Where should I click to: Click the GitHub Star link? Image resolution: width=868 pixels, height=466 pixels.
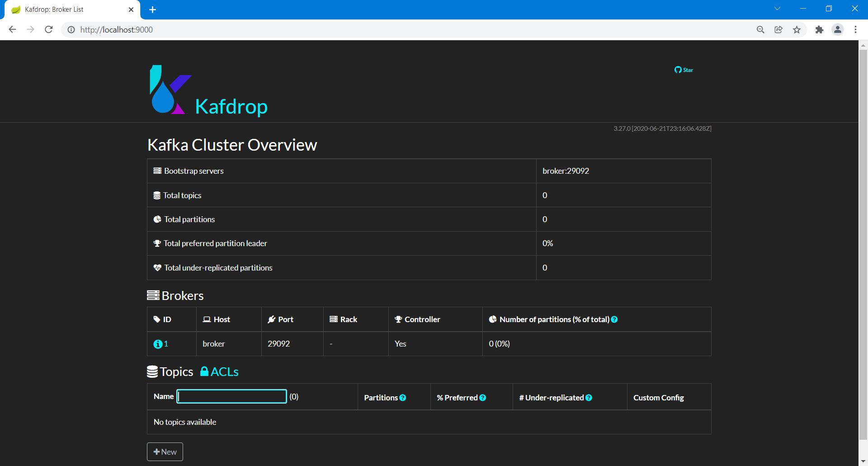684,70
